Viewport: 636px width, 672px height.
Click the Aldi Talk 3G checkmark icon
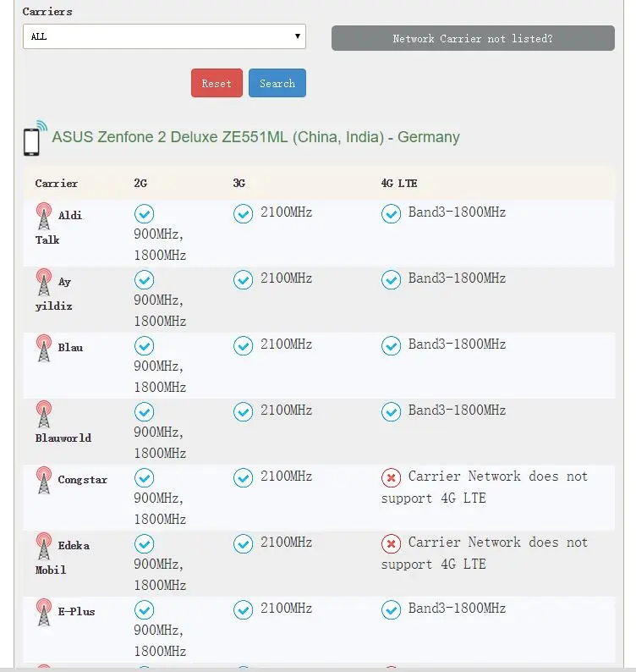244,214
